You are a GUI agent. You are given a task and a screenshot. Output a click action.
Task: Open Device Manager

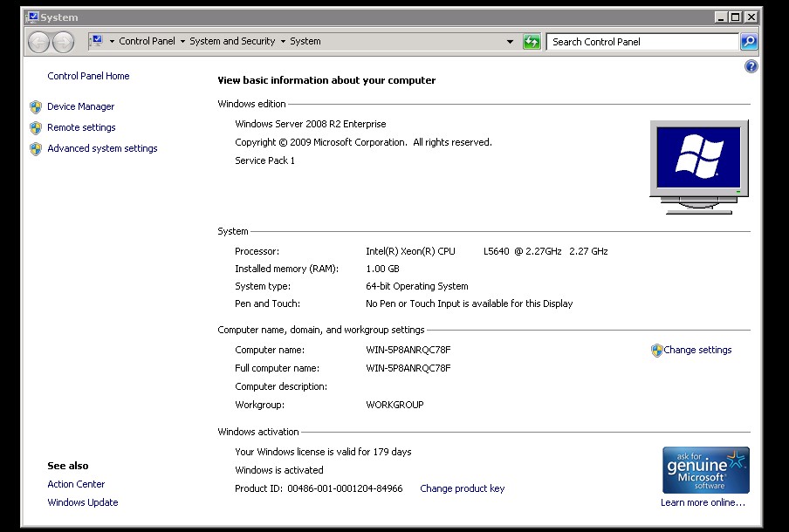pyautogui.click(x=80, y=106)
